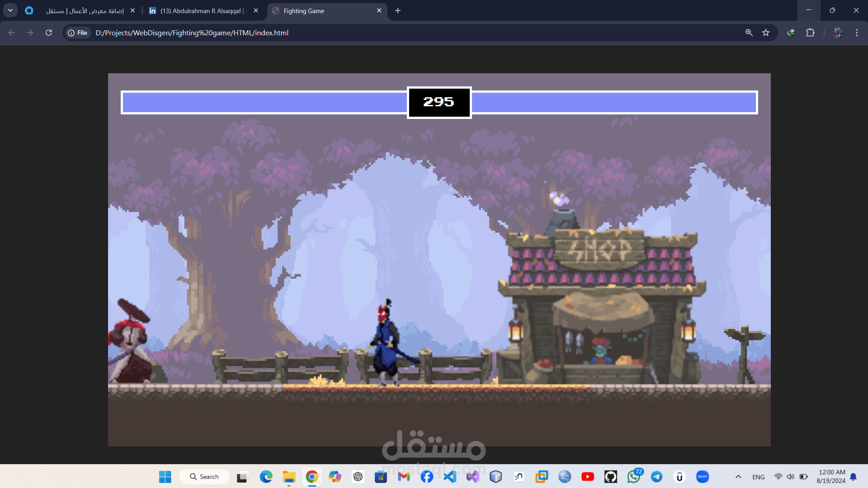Image resolution: width=868 pixels, height=488 pixels.
Task: Launch Visual Studio from taskbar
Action: pyautogui.click(x=473, y=477)
